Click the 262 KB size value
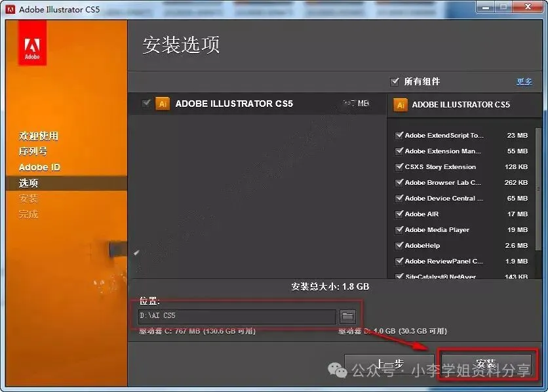This screenshot has height=392, width=548. point(516,182)
